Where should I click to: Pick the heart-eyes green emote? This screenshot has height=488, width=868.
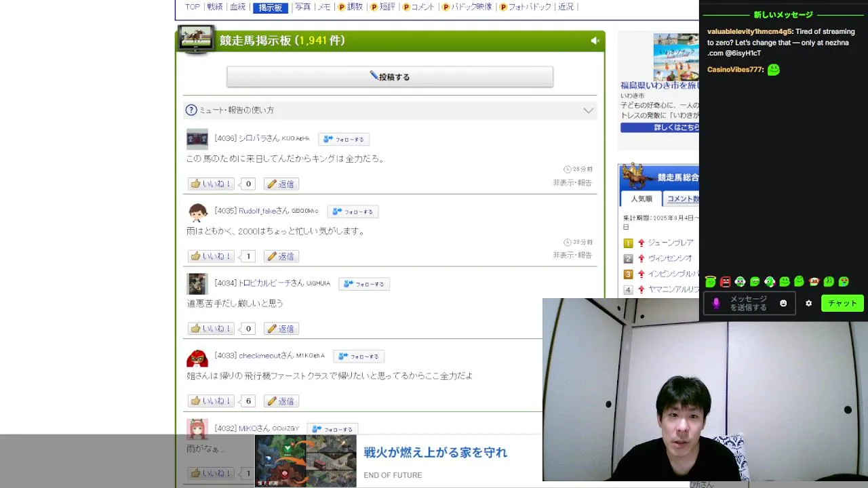[x=844, y=281]
